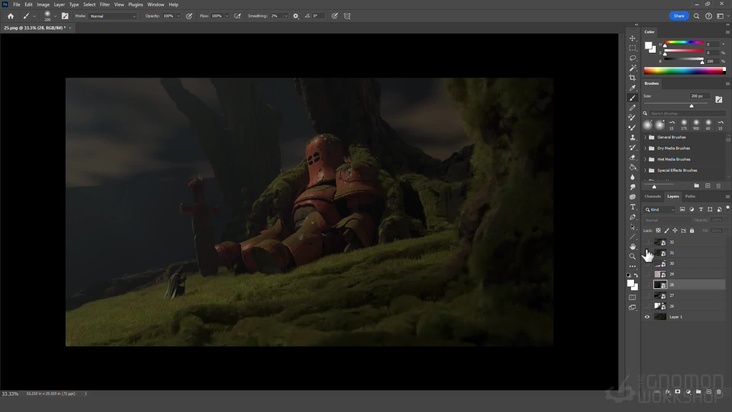Select the Eyedropper tool

click(x=633, y=88)
